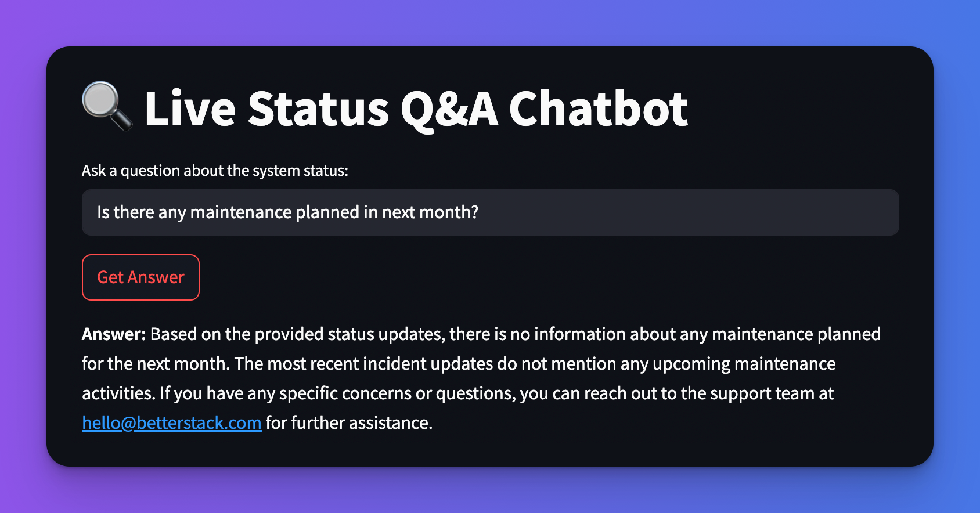This screenshot has height=513, width=980.
Task: Open the hello@betterstack.com email link
Action: click(172, 423)
